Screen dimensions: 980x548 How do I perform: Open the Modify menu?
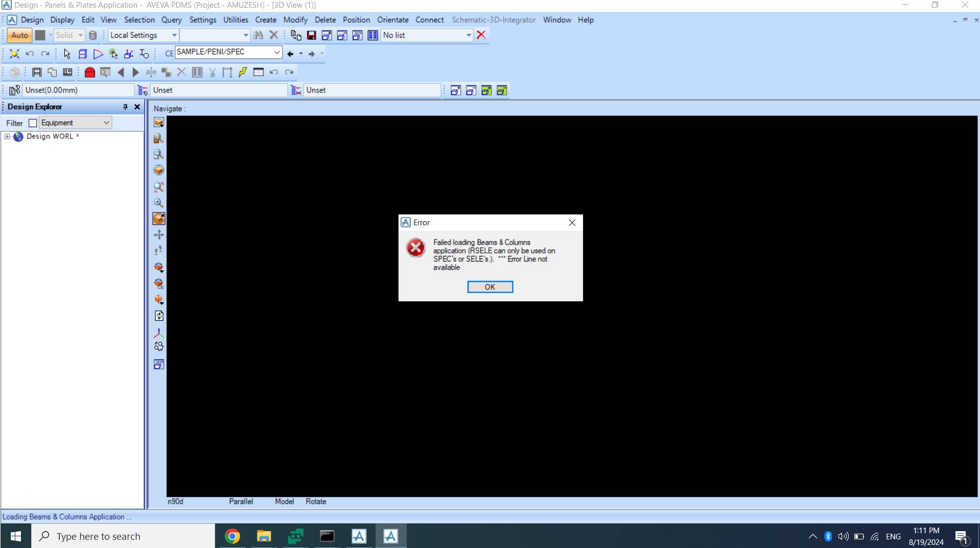click(295, 20)
